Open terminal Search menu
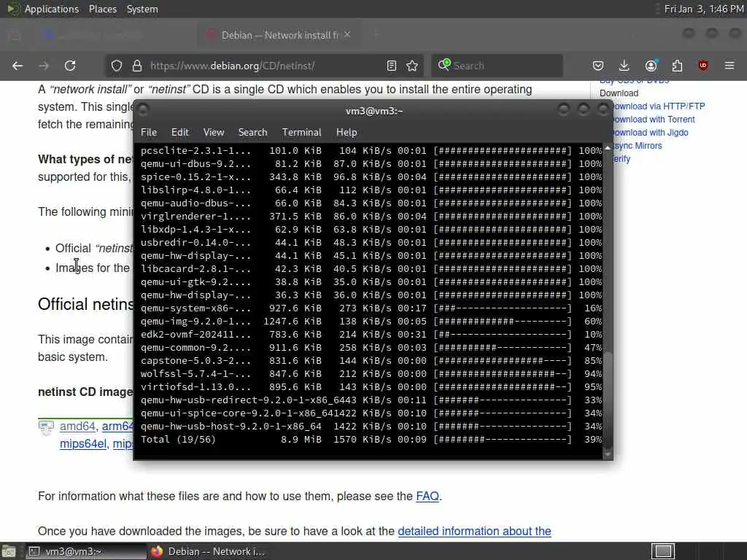This screenshot has height=560, width=747. [x=252, y=133]
